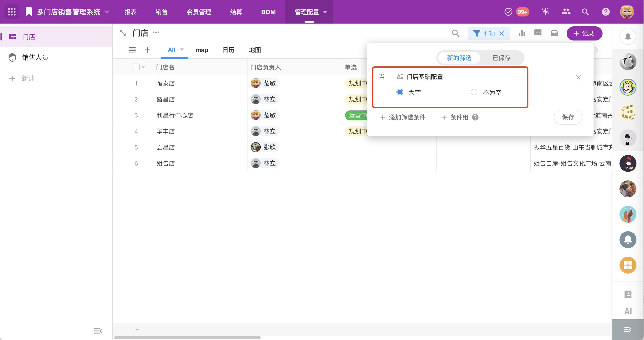Click the horizontal scrollbar at the table bottom

click(x=187, y=337)
